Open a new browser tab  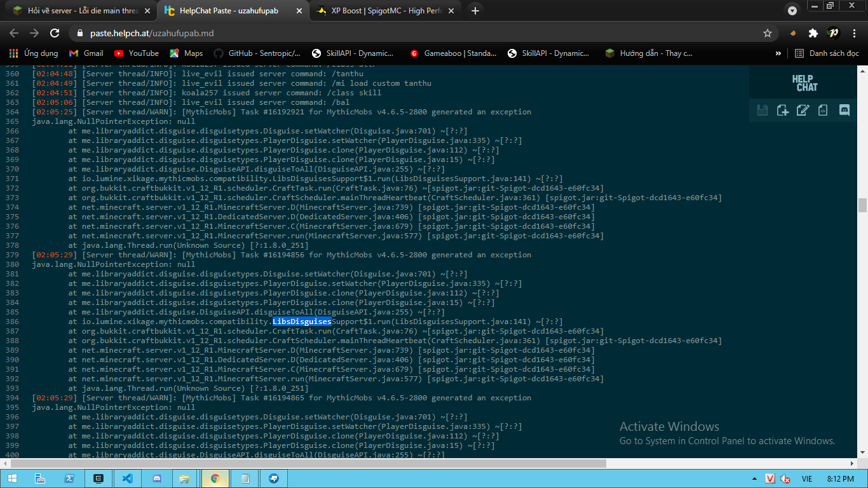[475, 11]
